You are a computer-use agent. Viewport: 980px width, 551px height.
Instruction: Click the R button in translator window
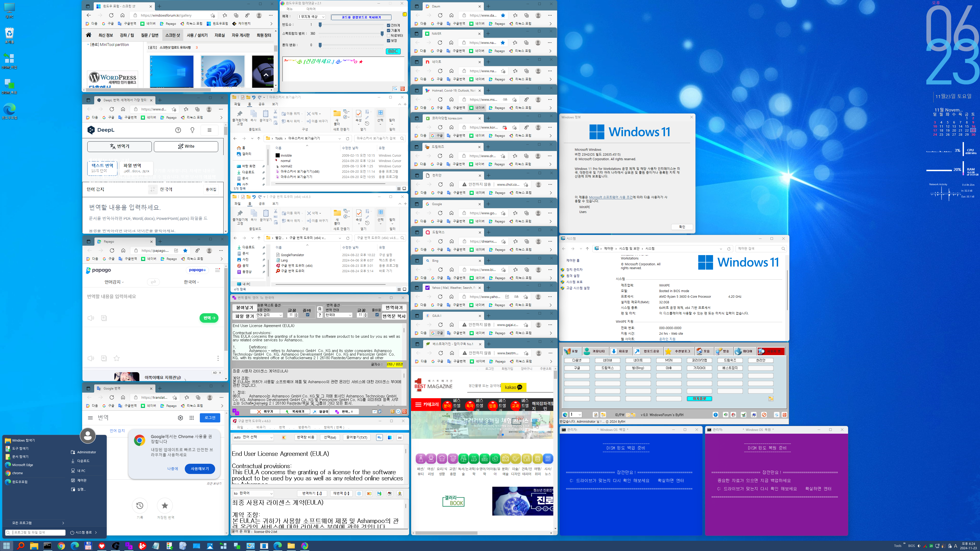(x=320, y=309)
